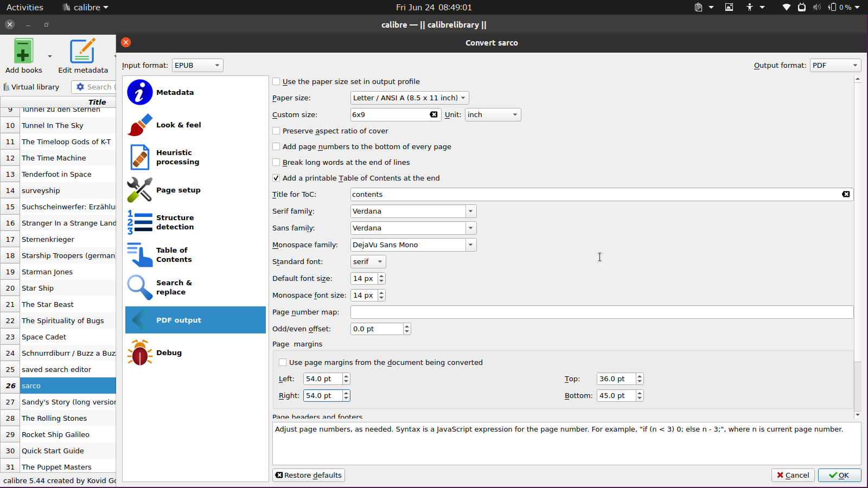The height and width of the screenshot is (488, 868).
Task: Close the Convert sarco dialog
Action: 126,42
